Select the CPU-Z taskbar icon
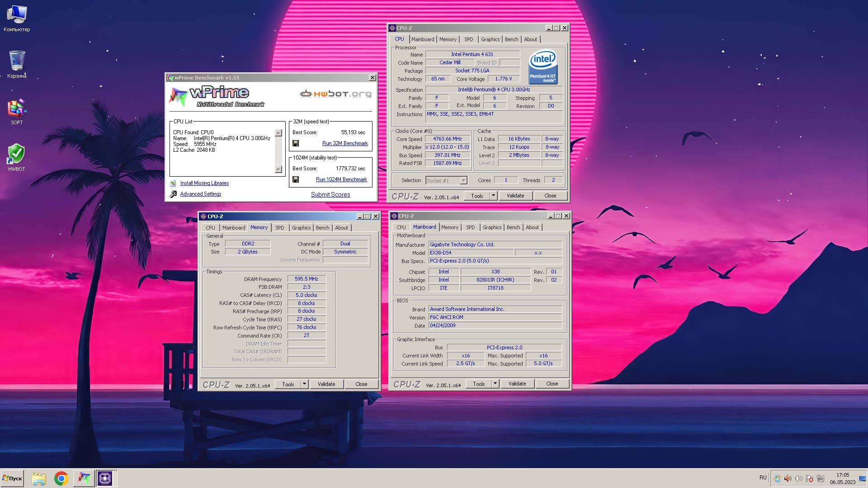 (x=105, y=479)
